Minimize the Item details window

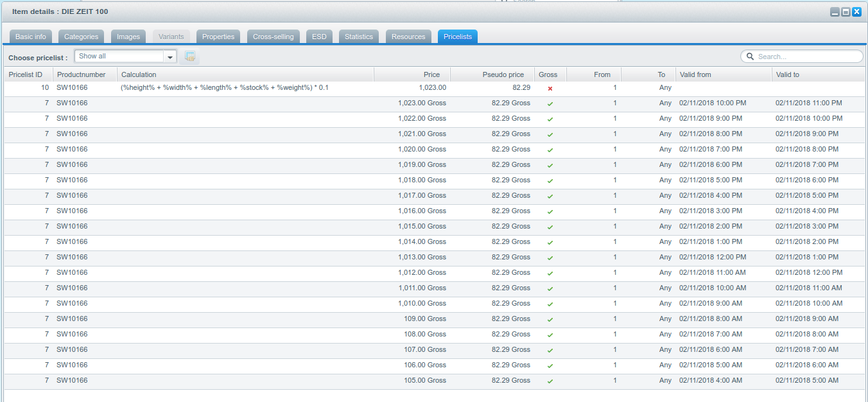[835, 12]
